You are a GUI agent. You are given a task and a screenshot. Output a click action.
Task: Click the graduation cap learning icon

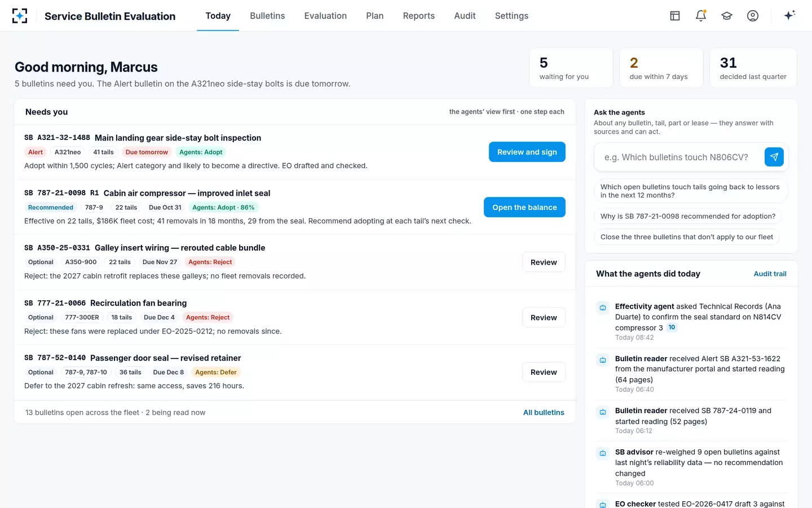point(727,16)
